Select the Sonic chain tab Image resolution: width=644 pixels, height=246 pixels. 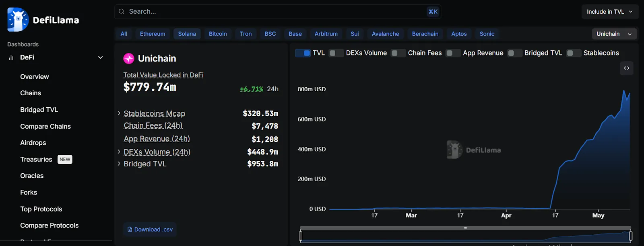pos(487,34)
